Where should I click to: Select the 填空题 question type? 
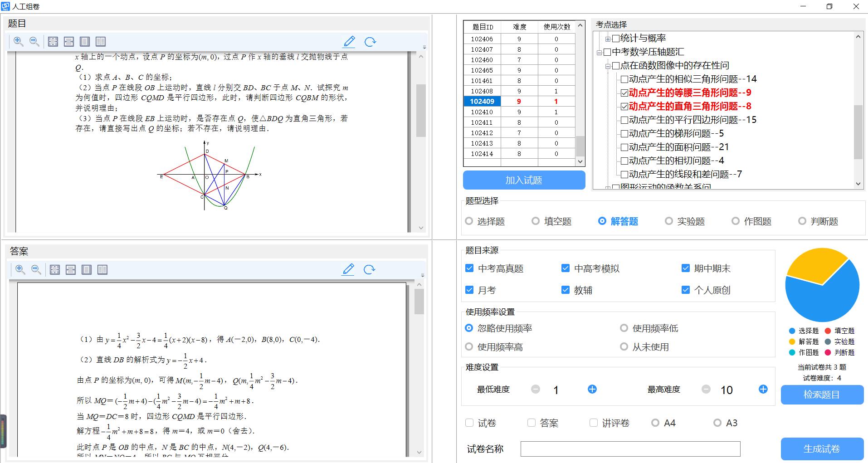[536, 221]
